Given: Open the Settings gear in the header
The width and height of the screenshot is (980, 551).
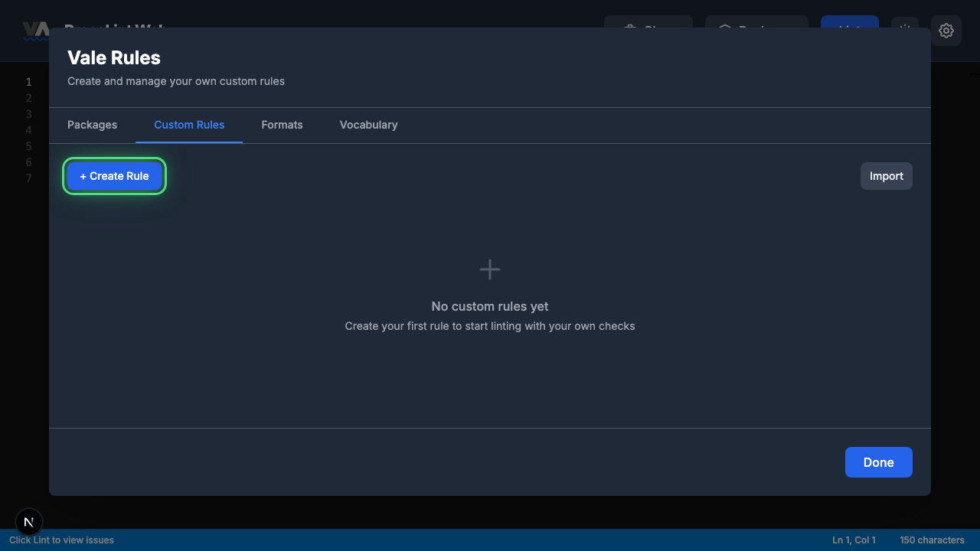Looking at the screenshot, I should [x=946, y=31].
